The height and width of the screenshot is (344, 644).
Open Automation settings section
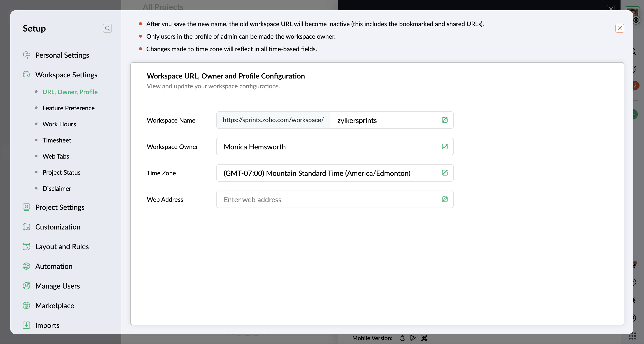pos(54,266)
